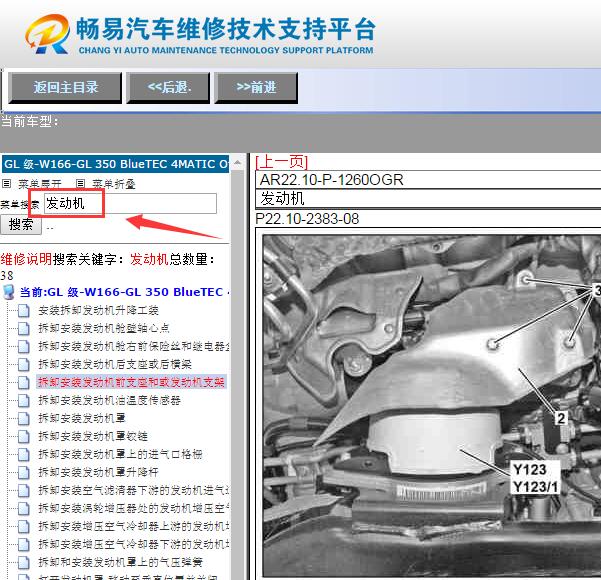Click document icon for 拆卸安装增压空气冷却器下游的发动机
The image size is (601, 580).
[x=24, y=544]
